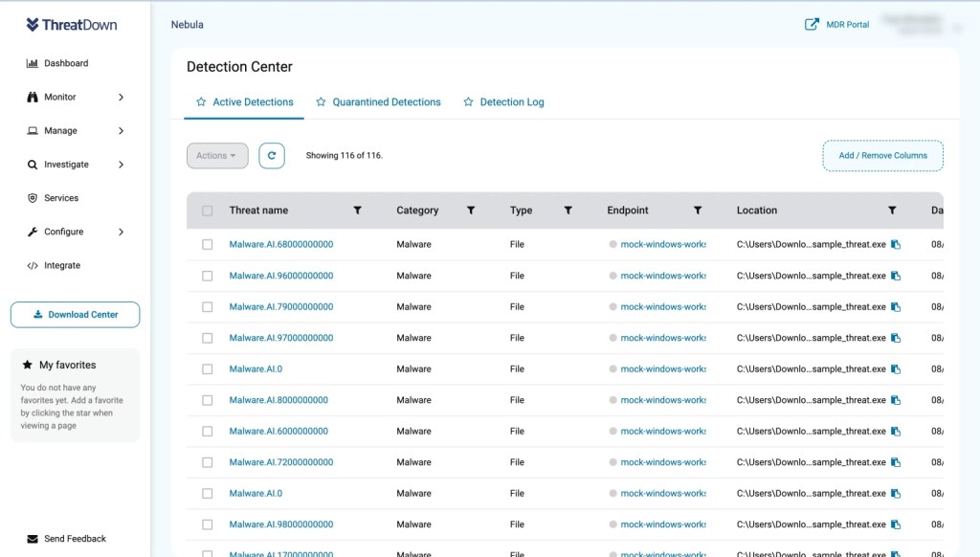Click the Add / Remove Columns button

tap(882, 155)
